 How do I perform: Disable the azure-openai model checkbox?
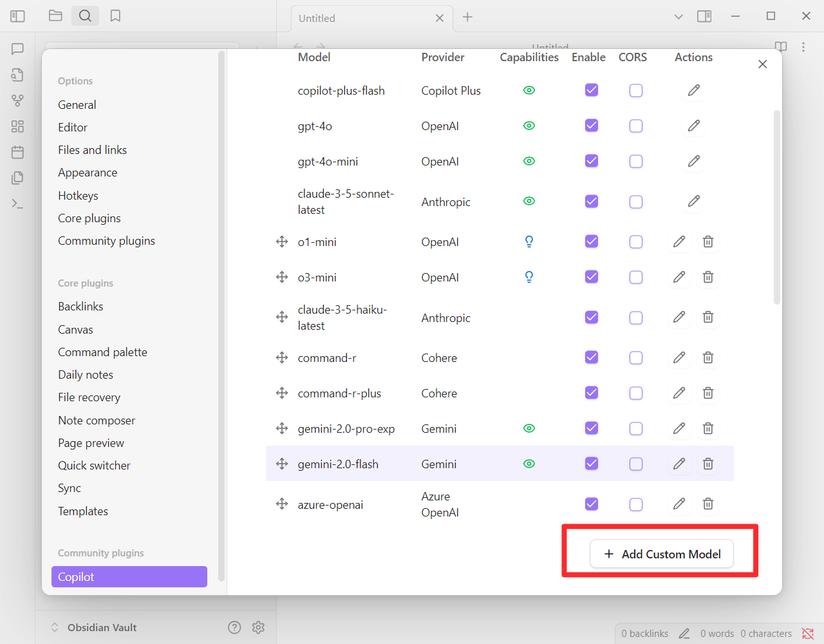[x=592, y=504]
